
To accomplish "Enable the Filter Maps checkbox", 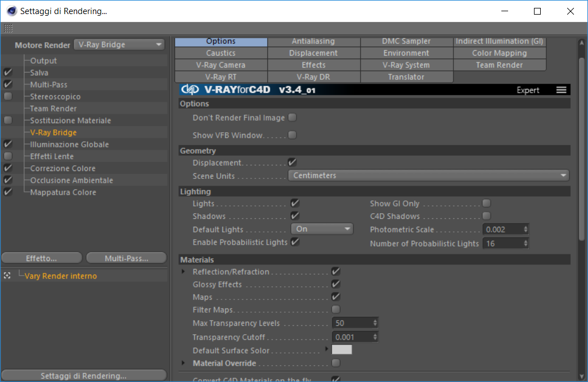I will tap(335, 309).
